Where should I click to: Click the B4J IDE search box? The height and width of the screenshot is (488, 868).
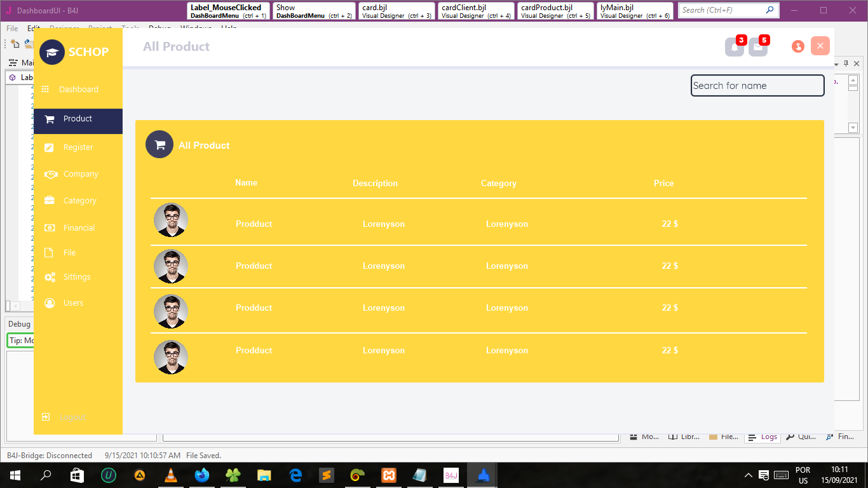(728, 10)
